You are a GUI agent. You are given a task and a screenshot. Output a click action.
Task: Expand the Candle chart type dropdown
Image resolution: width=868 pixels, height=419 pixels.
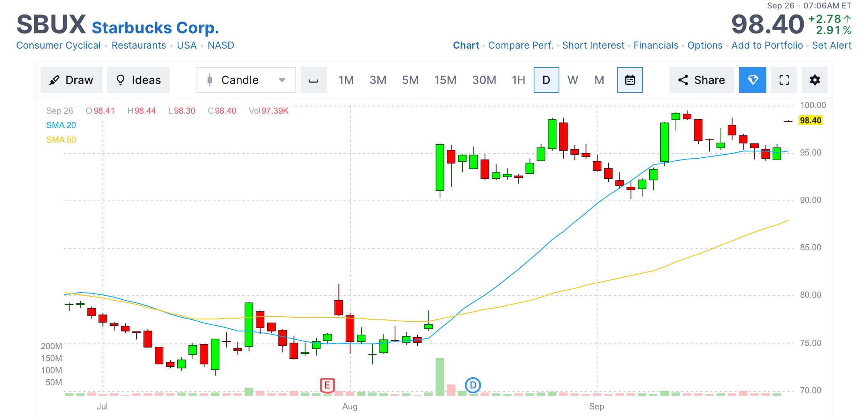(246, 80)
